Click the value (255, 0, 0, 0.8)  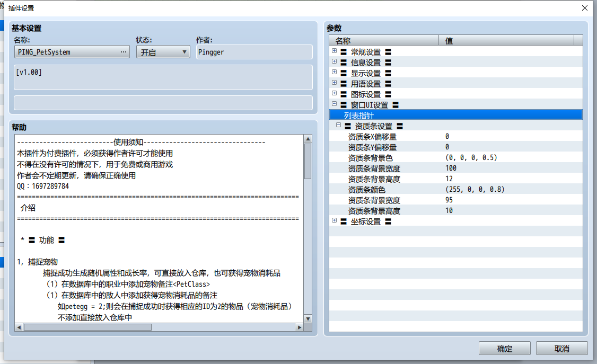[475, 189]
